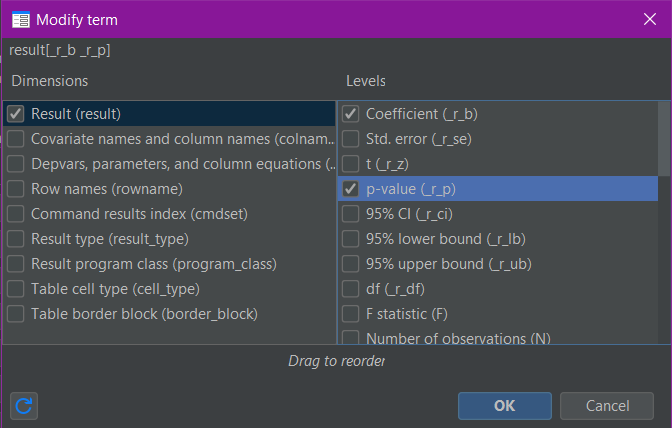Click the Cancel button
672x428 pixels.
[x=607, y=406]
